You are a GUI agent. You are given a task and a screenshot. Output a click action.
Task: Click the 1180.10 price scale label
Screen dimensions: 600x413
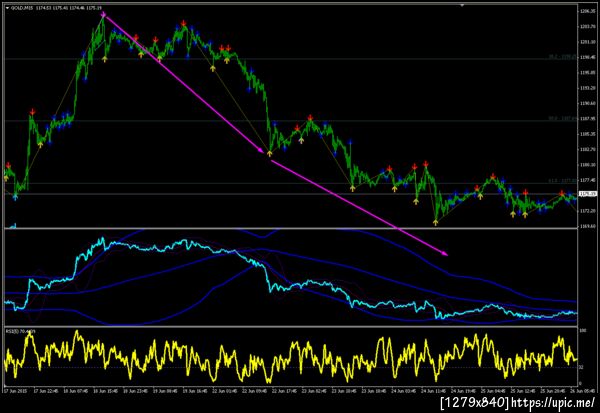[588, 165]
